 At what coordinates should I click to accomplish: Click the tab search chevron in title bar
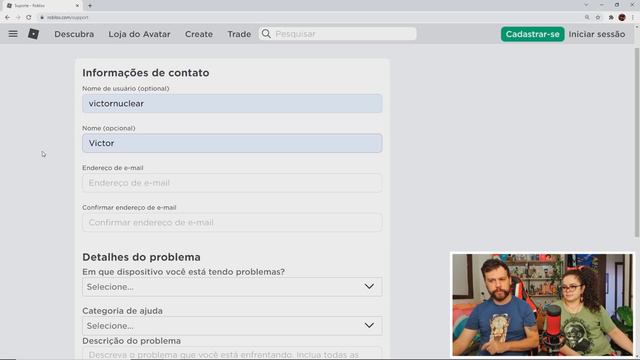pyautogui.click(x=586, y=5)
